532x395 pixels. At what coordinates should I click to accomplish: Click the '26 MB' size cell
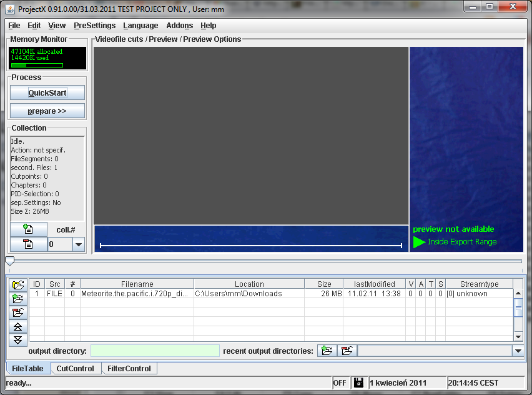click(324, 294)
